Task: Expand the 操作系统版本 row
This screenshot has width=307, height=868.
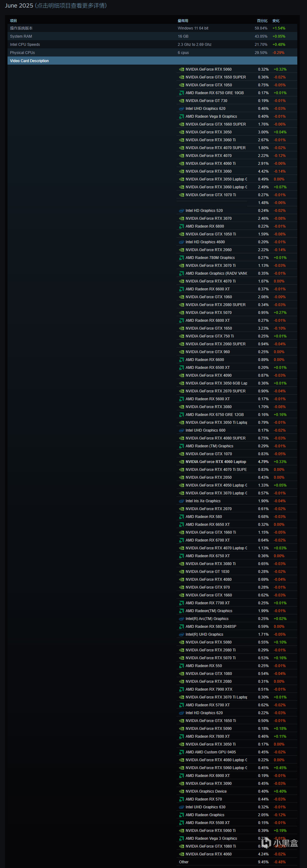Action: [x=152, y=28]
